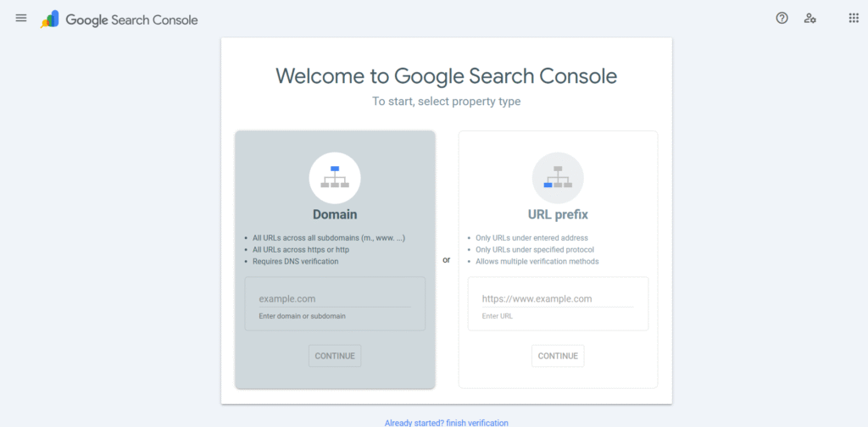Focus the example.com domain input field
This screenshot has height=427, width=868.
[334, 299]
